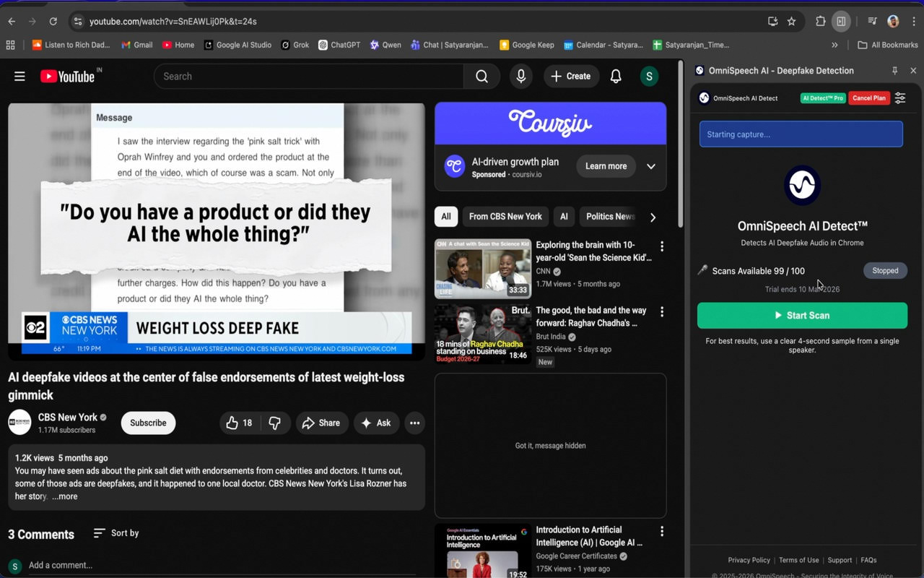This screenshot has width=924, height=578.
Task: Select the 'All' filter chip
Action: point(445,217)
